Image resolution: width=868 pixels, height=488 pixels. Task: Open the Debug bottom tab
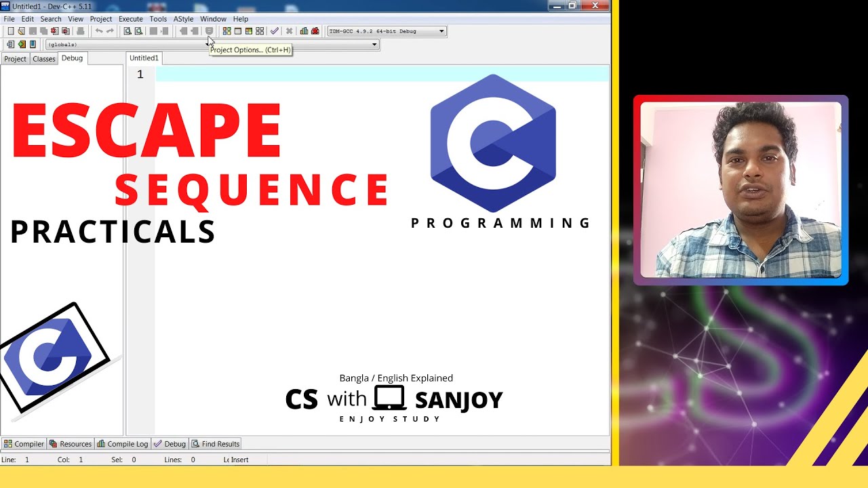(170, 444)
